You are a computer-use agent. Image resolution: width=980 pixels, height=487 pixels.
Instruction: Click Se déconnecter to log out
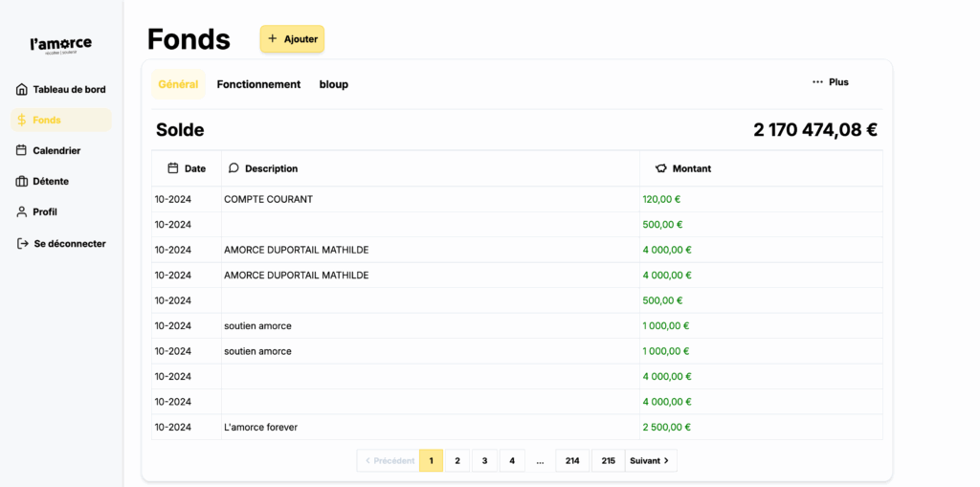coord(61,243)
